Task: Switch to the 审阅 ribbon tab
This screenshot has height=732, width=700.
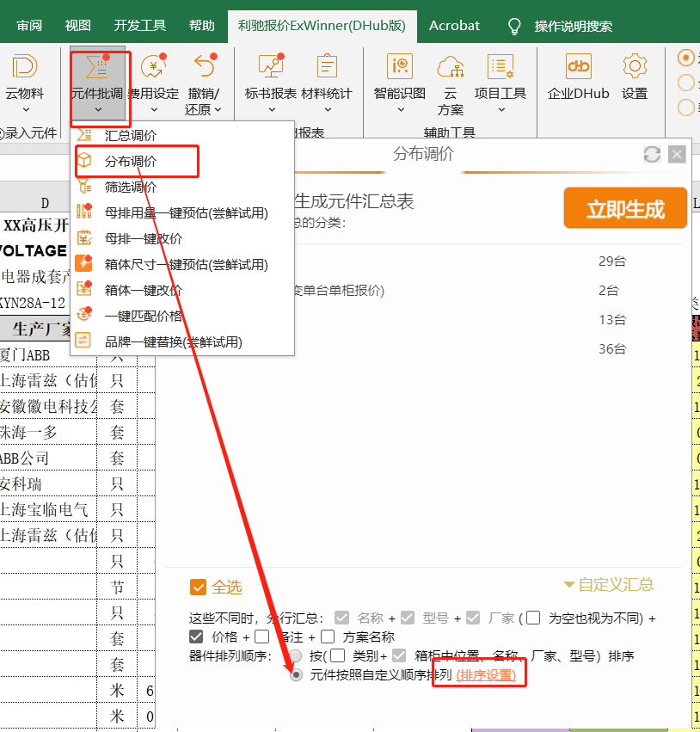Action: (x=29, y=26)
